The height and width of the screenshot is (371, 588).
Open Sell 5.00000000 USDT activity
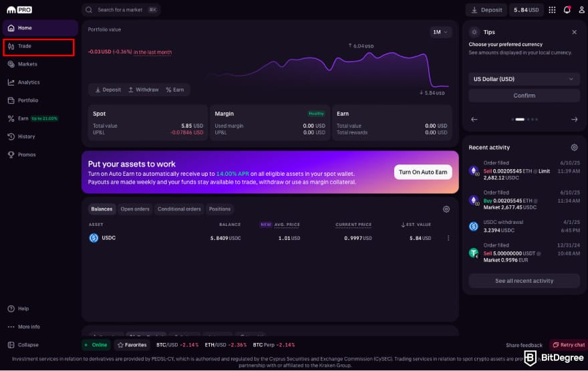[524, 253]
